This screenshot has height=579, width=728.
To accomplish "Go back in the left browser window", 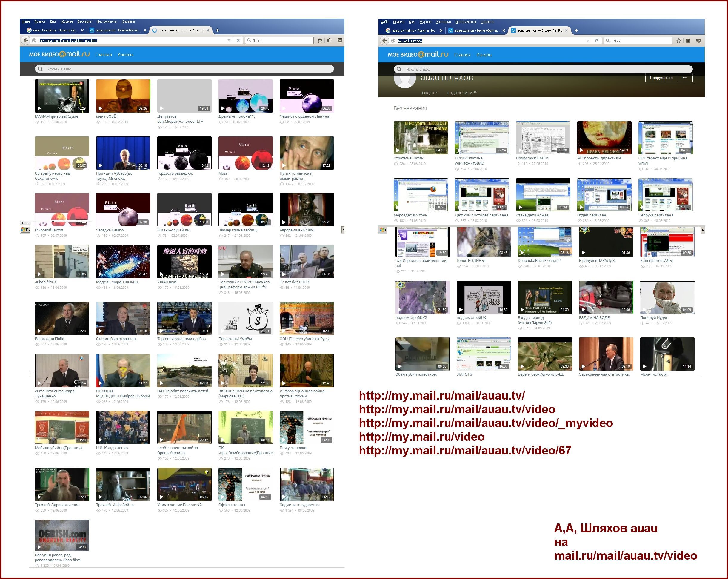I will pos(26,41).
